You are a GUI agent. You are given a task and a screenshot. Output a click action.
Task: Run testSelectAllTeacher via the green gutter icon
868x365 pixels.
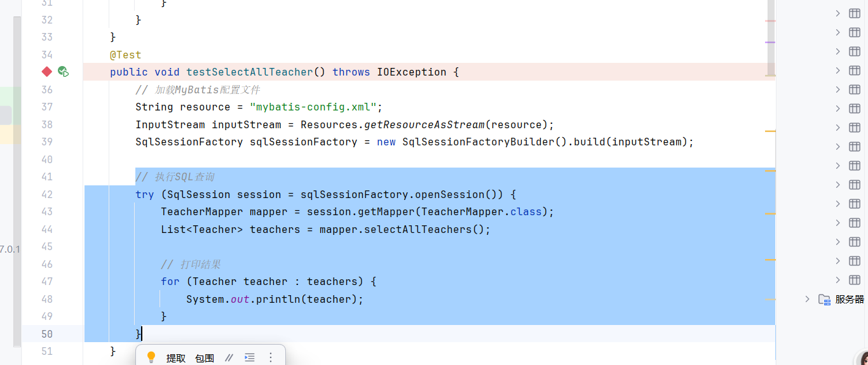point(63,72)
